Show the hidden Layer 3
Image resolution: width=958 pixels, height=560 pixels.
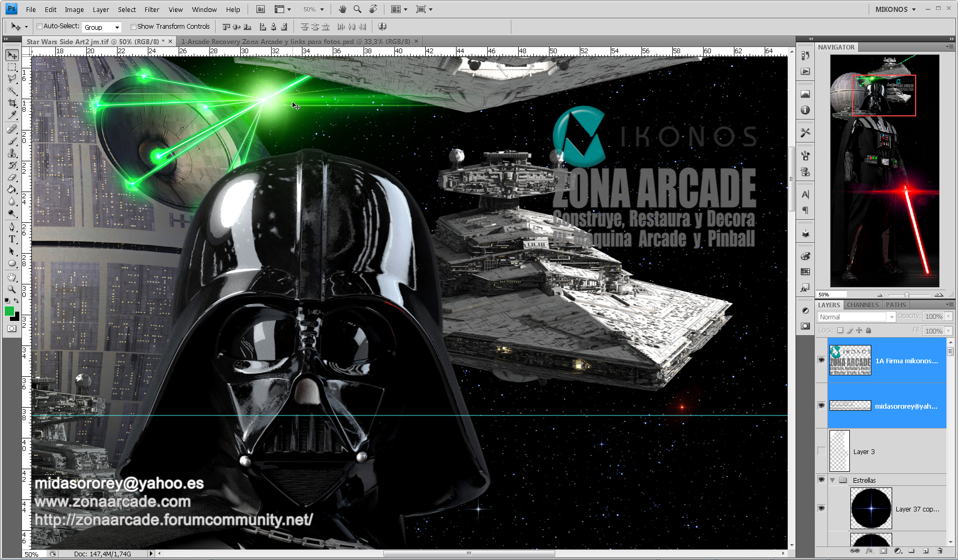[821, 451]
